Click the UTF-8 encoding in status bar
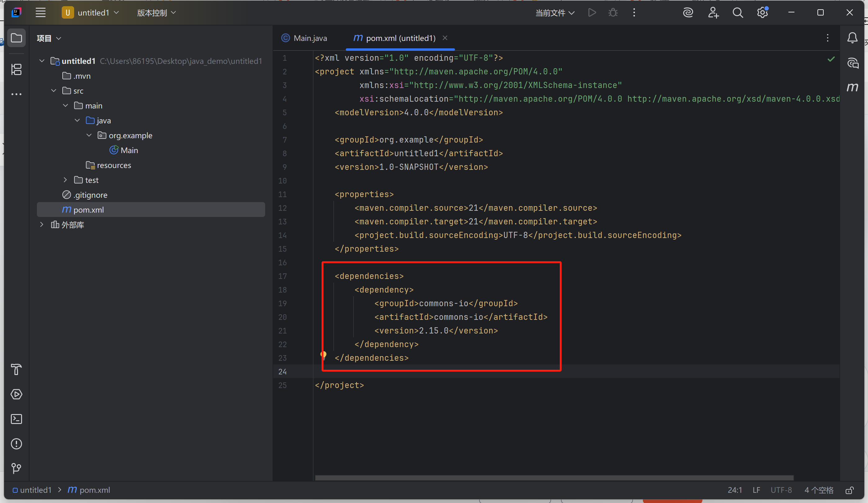Screen dimensions: 868x503 tap(781, 490)
